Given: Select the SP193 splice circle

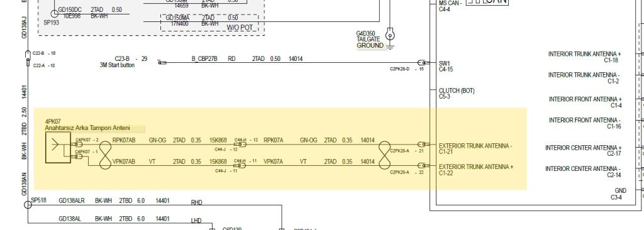Looking at the screenshot, I should [x=54, y=14].
